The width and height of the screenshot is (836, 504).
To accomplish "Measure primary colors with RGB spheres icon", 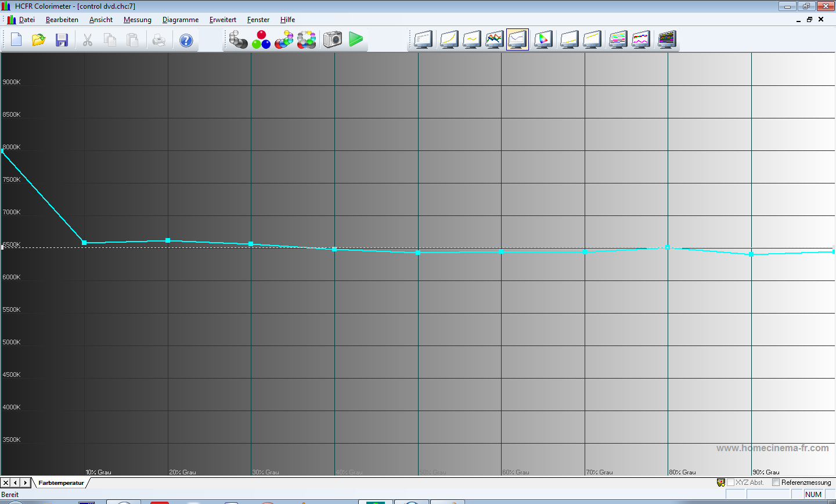I will click(261, 39).
